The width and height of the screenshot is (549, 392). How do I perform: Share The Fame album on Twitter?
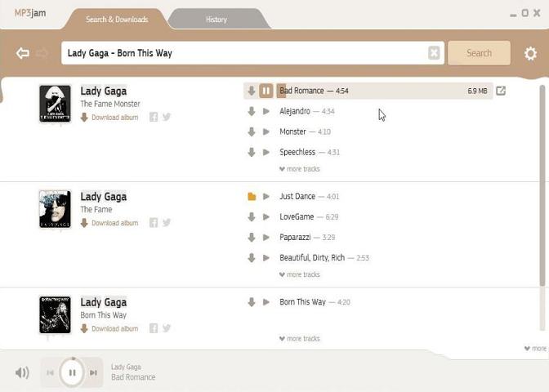click(x=167, y=223)
